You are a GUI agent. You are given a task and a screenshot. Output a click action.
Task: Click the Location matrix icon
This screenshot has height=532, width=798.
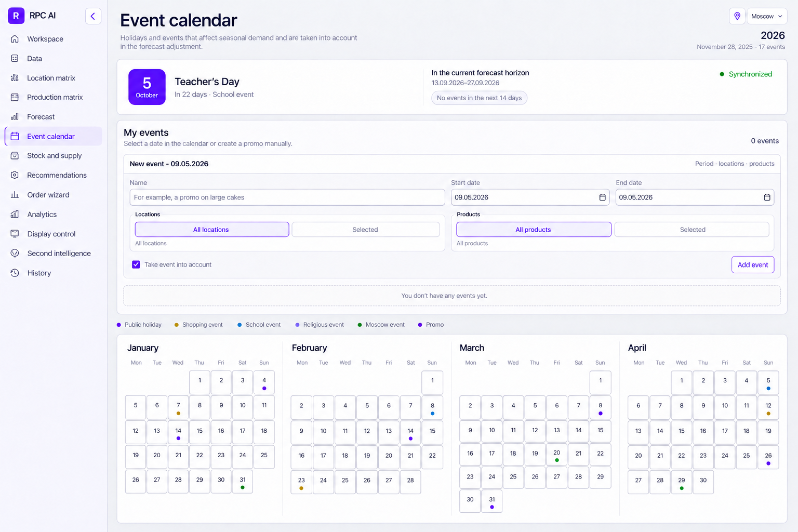(x=15, y=78)
